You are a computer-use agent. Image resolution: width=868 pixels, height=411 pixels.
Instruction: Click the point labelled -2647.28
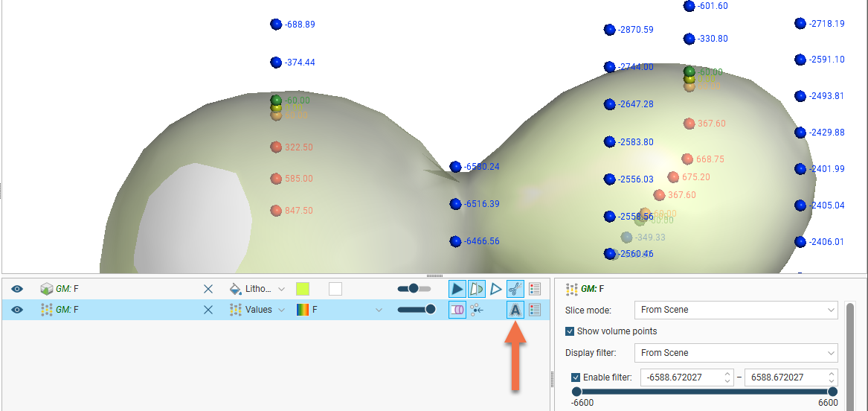(609, 104)
